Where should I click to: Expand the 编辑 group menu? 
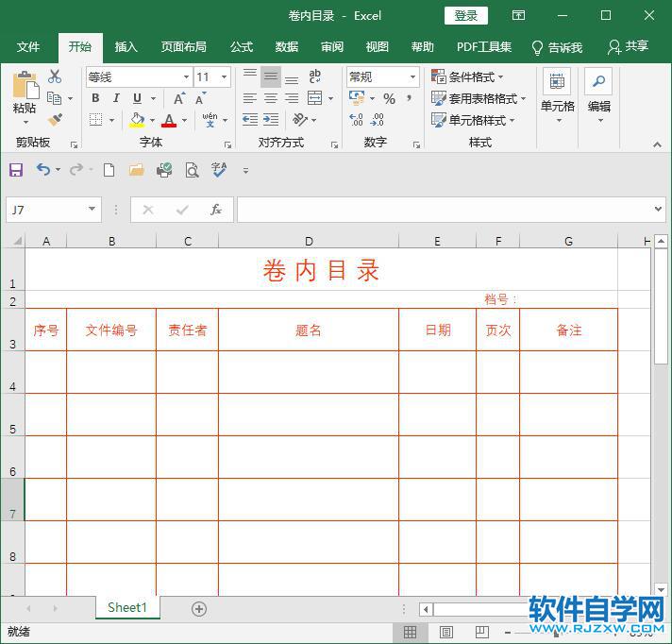(x=598, y=95)
